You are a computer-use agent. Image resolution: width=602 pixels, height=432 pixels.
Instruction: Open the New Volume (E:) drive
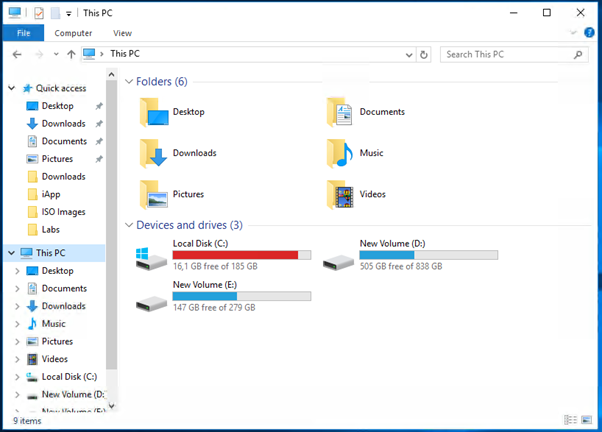click(x=152, y=299)
